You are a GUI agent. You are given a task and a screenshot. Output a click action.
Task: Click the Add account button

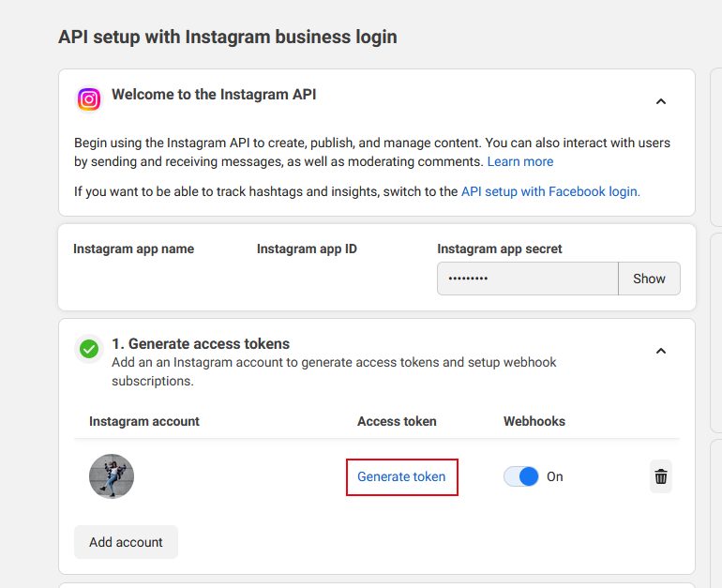pyautogui.click(x=126, y=542)
